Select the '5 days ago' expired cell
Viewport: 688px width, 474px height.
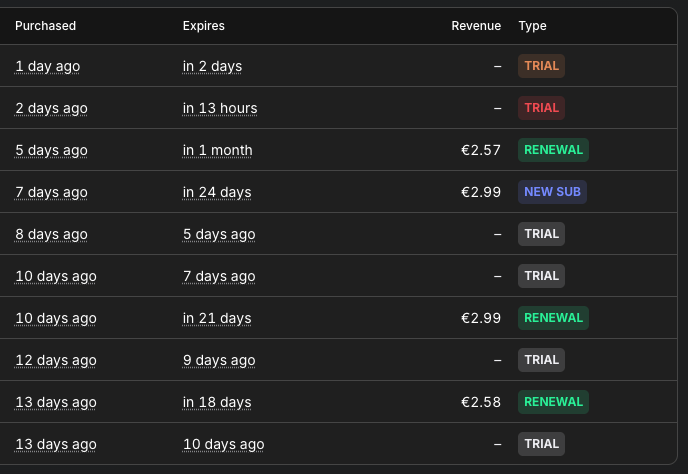219,235
